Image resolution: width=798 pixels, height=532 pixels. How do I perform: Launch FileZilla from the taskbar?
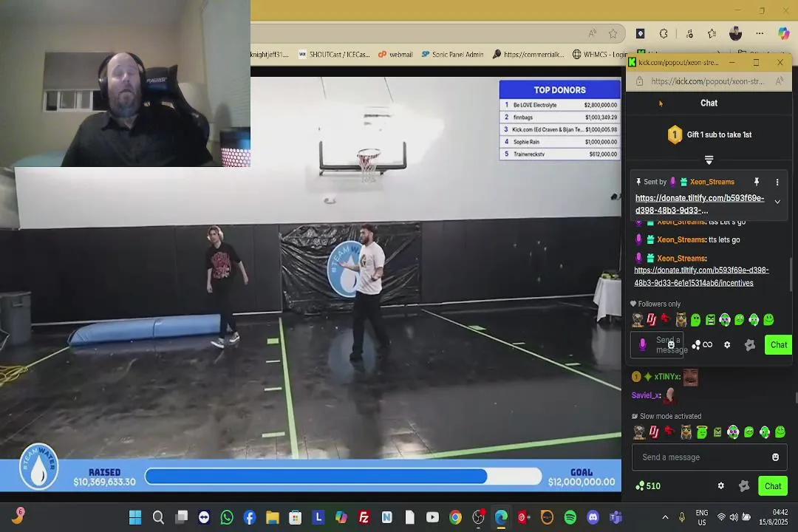(364, 518)
